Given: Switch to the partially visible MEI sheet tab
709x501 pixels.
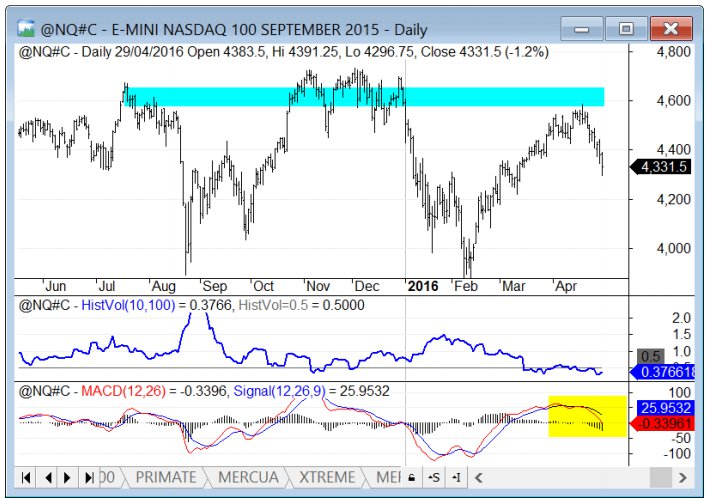Looking at the screenshot, I should pyautogui.click(x=387, y=477).
